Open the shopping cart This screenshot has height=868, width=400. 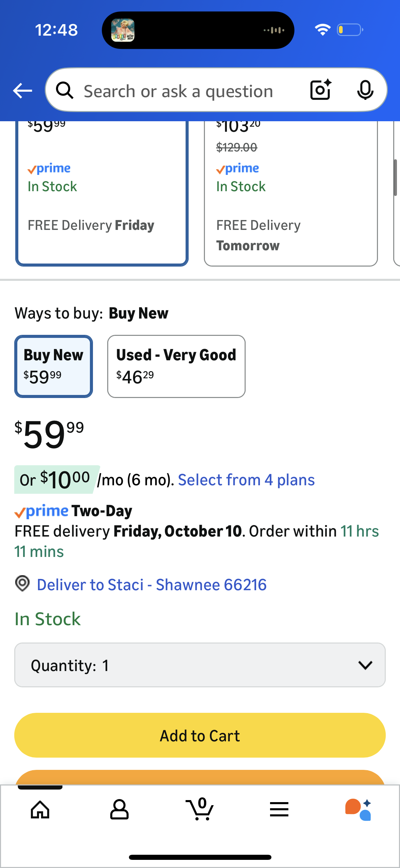pyautogui.click(x=200, y=810)
